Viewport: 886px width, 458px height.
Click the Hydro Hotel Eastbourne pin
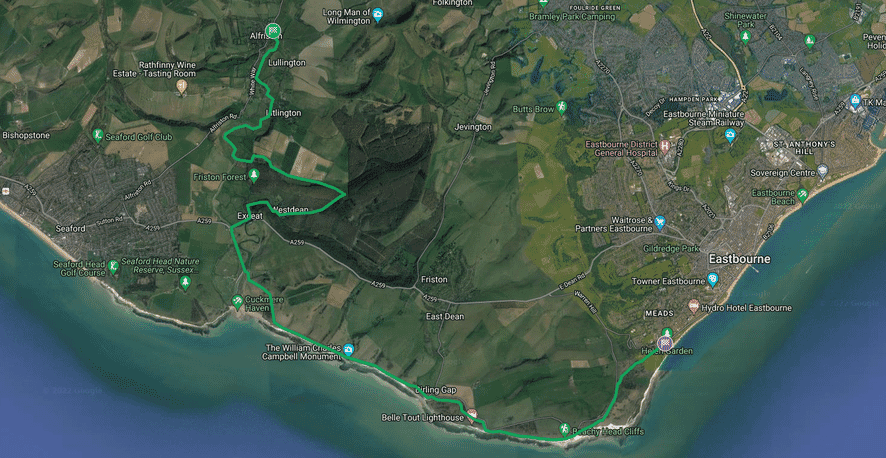click(694, 306)
